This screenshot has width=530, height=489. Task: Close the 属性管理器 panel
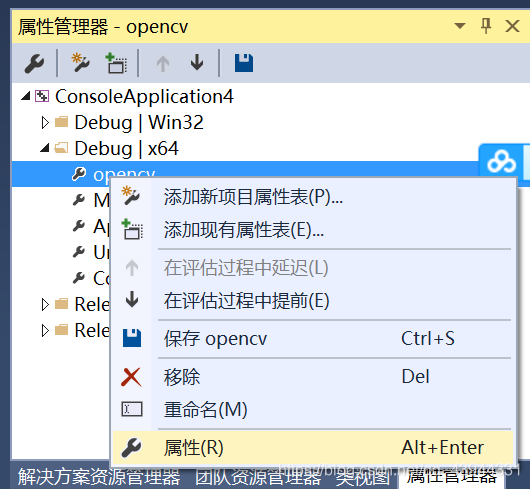pyautogui.click(x=512, y=26)
